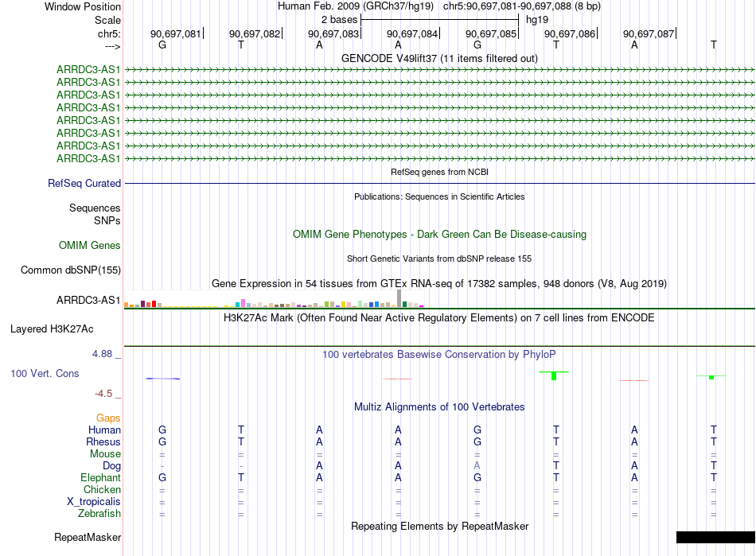Click the Window Position label
Image resolution: width=756 pixels, height=556 pixels.
click(x=83, y=6)
